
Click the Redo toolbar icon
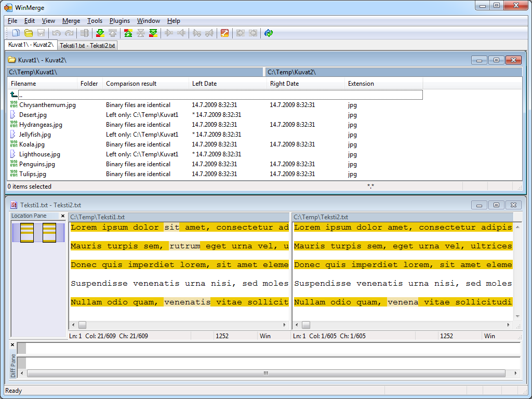[69, 33]
